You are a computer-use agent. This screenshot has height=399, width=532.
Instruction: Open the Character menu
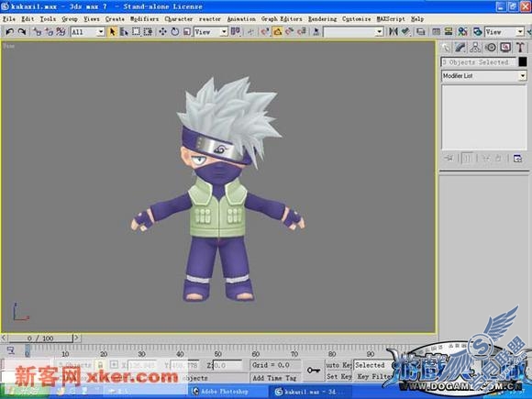pyautogui.click(x=179, y=19)
